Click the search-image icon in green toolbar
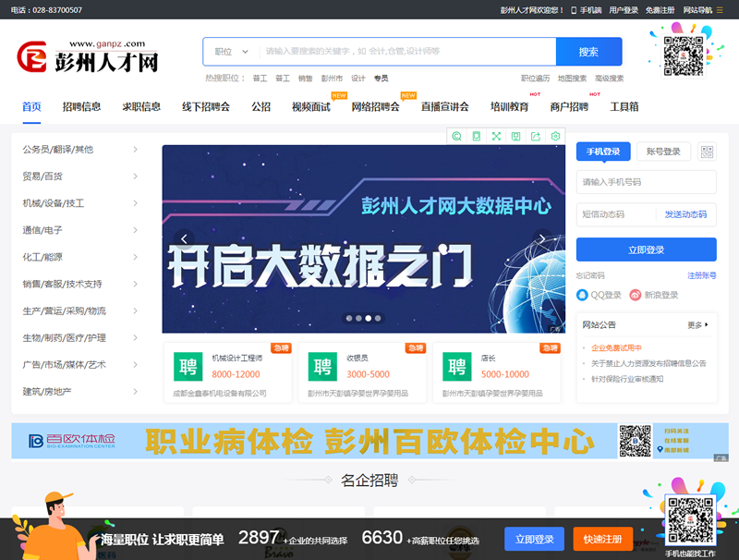This screenshot has height=560, width=739. 456,136
